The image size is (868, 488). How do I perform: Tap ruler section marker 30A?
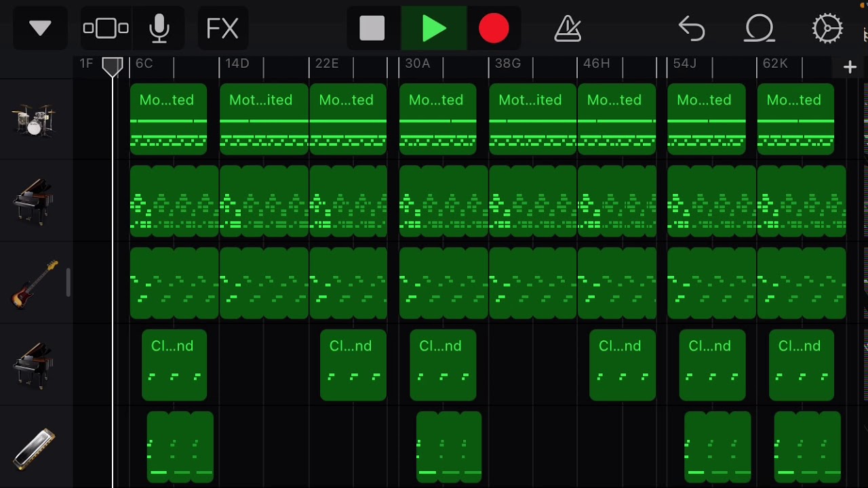tap(418, 64)
